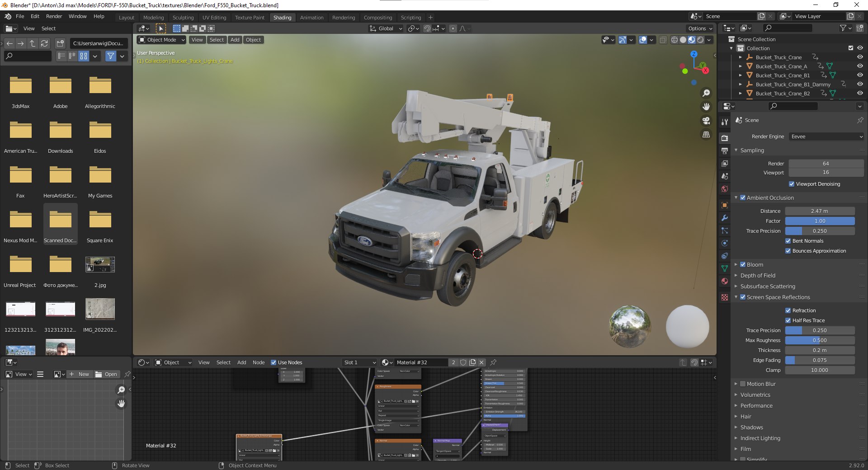Viewport: 868px width, 470px height.
Task: Open the Object Mode dropdown
Action: (x=161, y=40)
